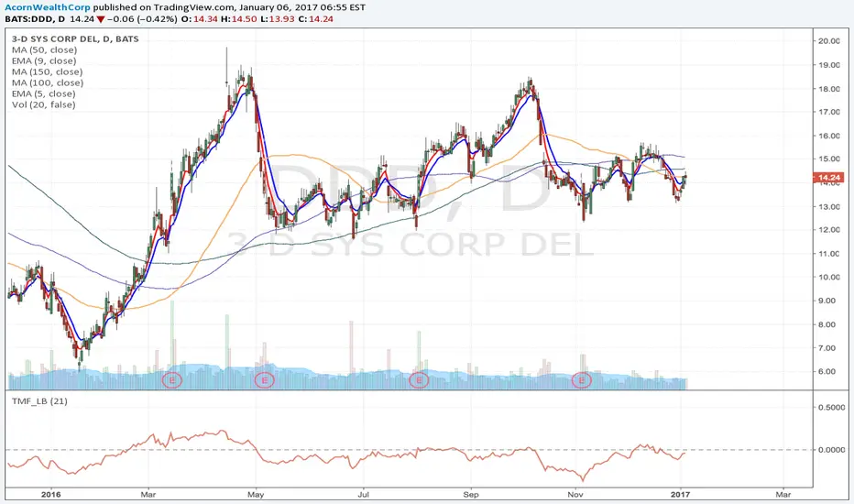
Task: Click the Sep date axis label
Action: coord(471,495)
